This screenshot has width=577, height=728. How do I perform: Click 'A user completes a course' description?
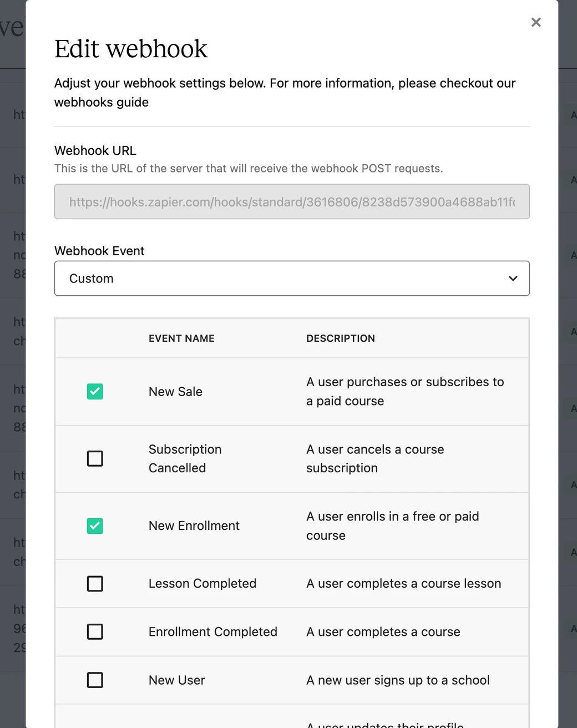383,632
